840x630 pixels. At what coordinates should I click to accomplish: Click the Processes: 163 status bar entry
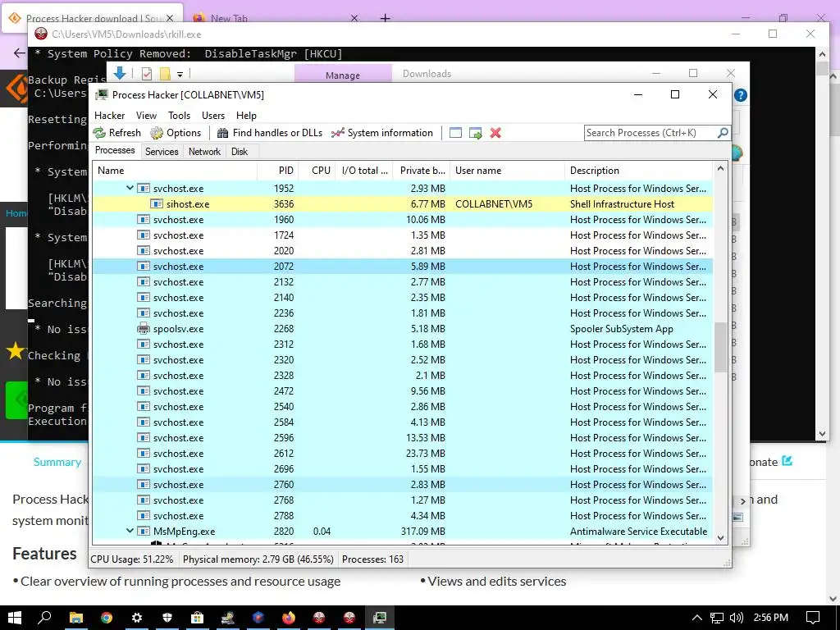tap(372, 559)
